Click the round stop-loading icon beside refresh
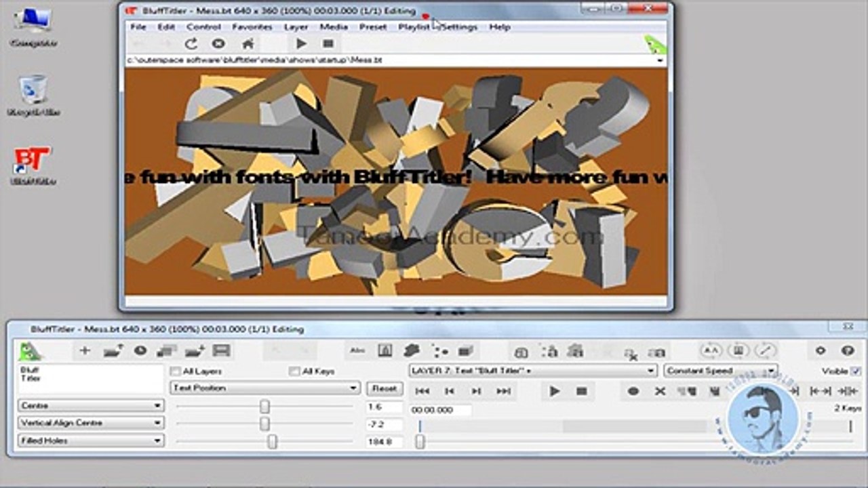This screenshot has width=868, height=488. 218,44
